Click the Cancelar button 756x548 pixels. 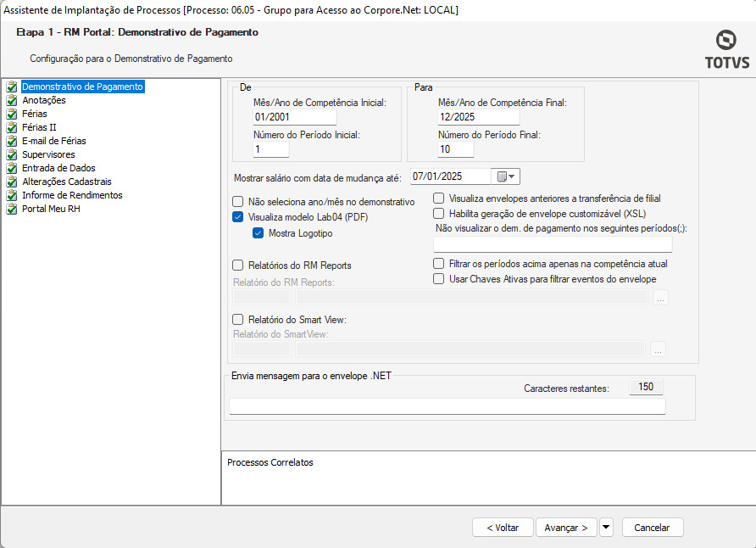tap(653, 528)
